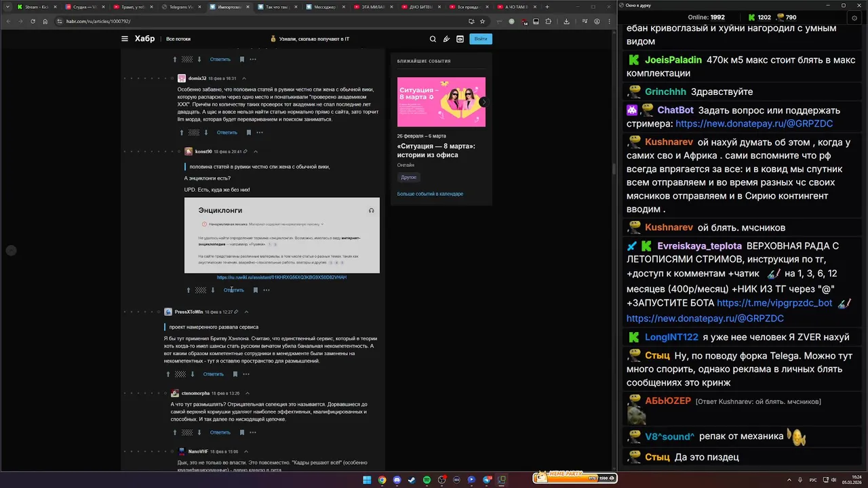Reply to ctenomorpha's comment
Image resolution: width=868 pixels, height=488 pixels.
click(x=220, y=432)
